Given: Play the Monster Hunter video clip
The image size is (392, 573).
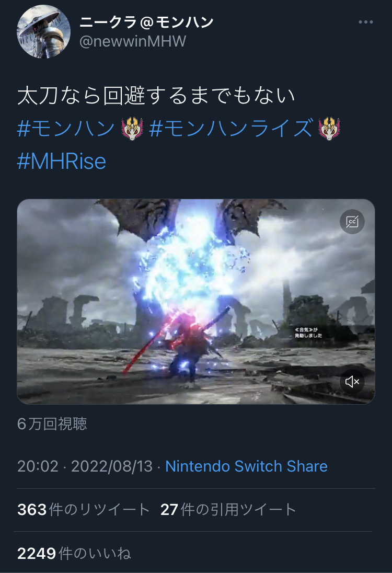Looking at the screenshot, I should [x=196, y=302].
